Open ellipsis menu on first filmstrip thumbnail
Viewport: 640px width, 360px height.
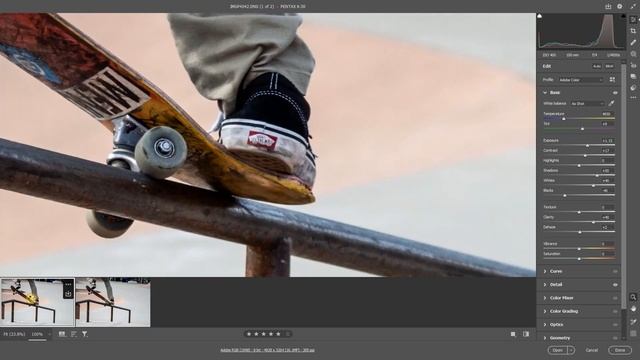(x=68, y=284)
